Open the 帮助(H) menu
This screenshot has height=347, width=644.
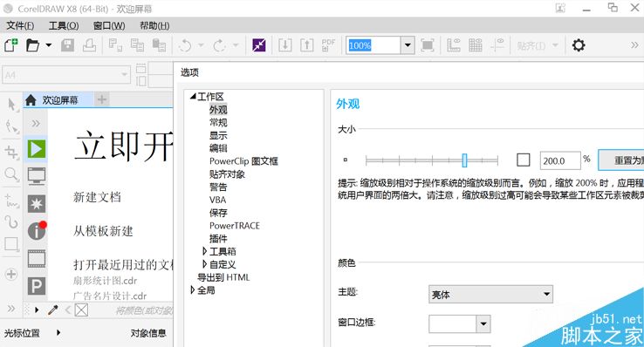(x=154, y=26)
